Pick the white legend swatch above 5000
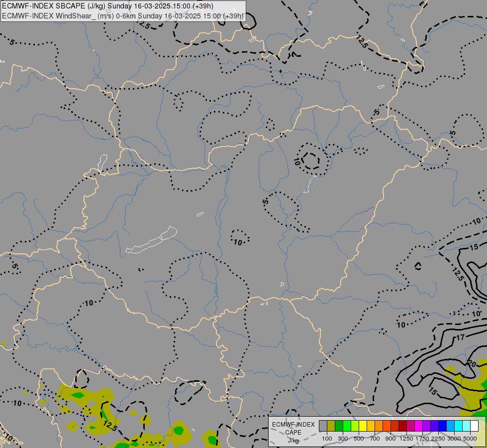The width and height of the screenshot is (487, 448). coord(475,426)
